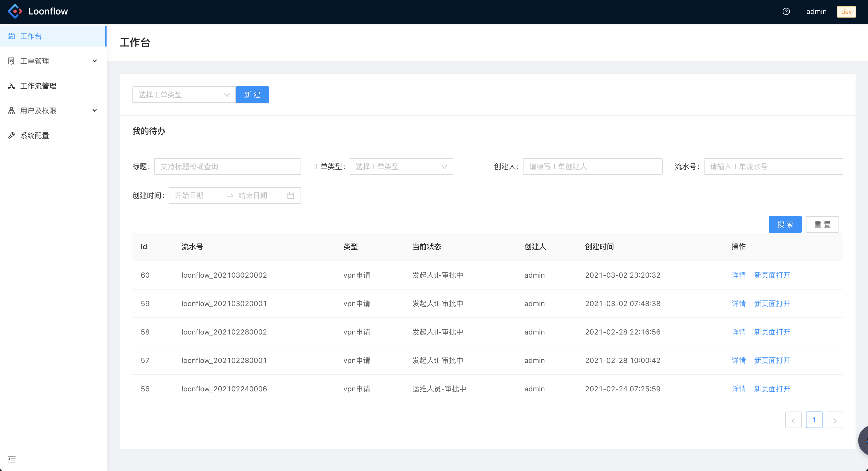The width and height of the screenshot is (868, 471).
Task: Go to previous page arrow
Action: 794,420
